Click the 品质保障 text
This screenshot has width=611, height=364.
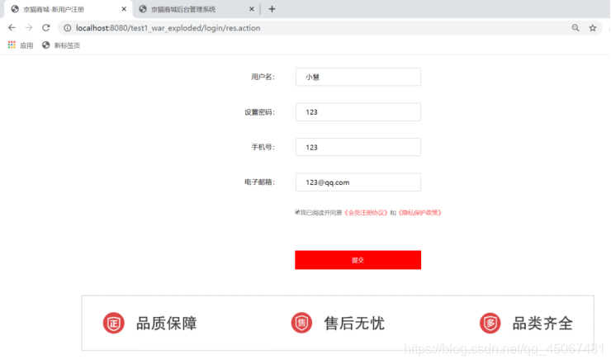[167, 323]
